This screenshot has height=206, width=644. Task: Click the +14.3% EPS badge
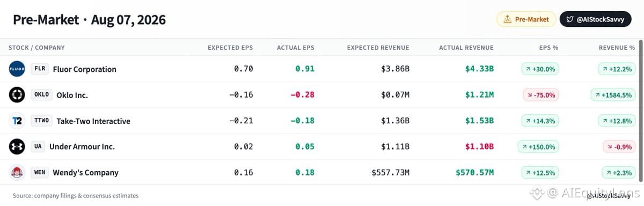540,121
